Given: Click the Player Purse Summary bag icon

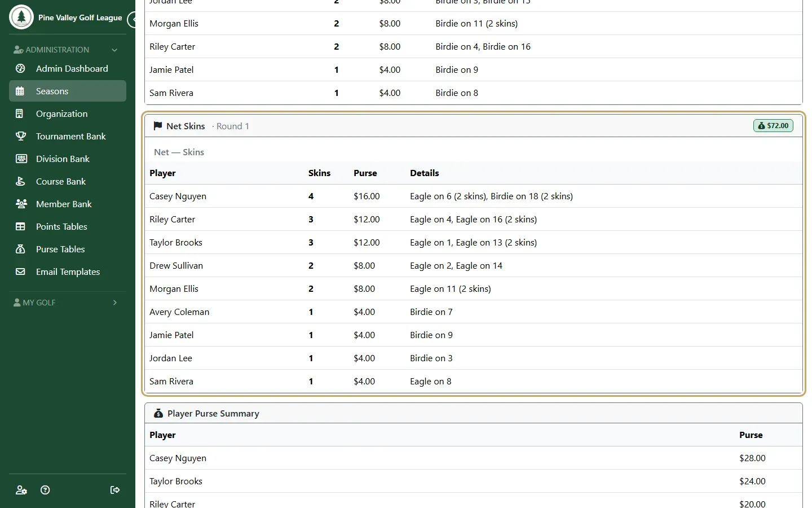Looking at the screenshot, I should 158,413.
